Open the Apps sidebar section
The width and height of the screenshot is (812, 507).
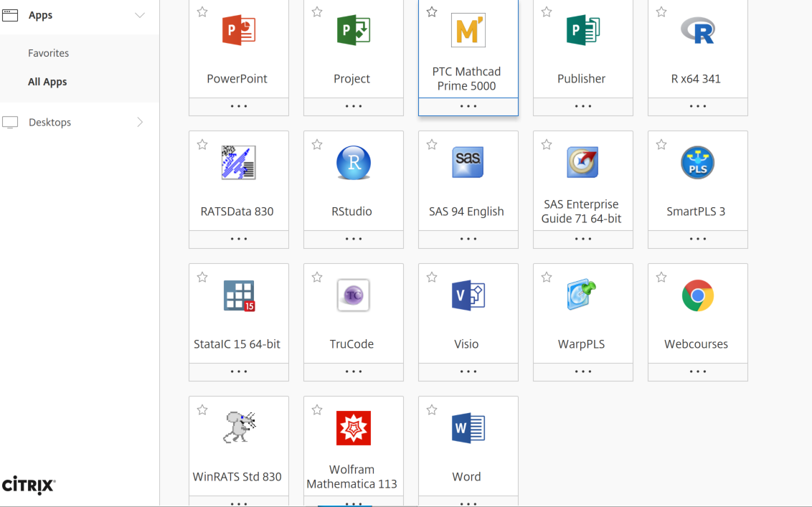tap(40, 15)
